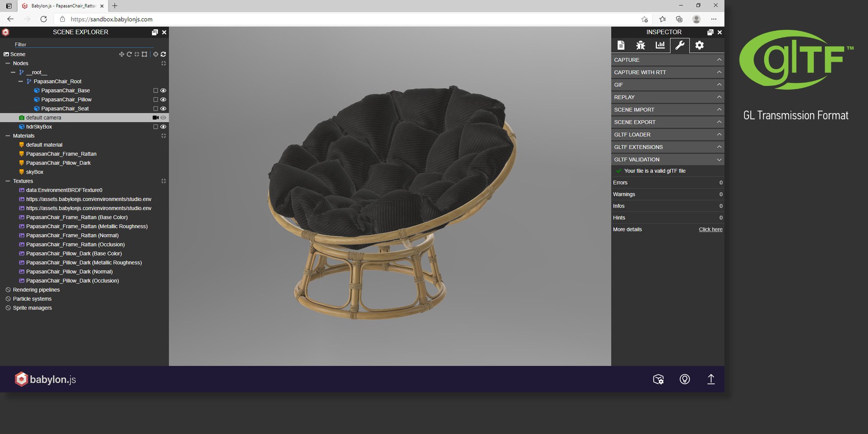Open Inspector Debug tab (bug icon)
This screenshot has width=868, height=434.
pos(641,45)
